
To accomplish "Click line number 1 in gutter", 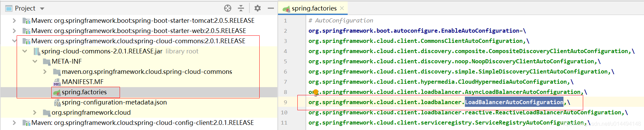I will (285, 21).
